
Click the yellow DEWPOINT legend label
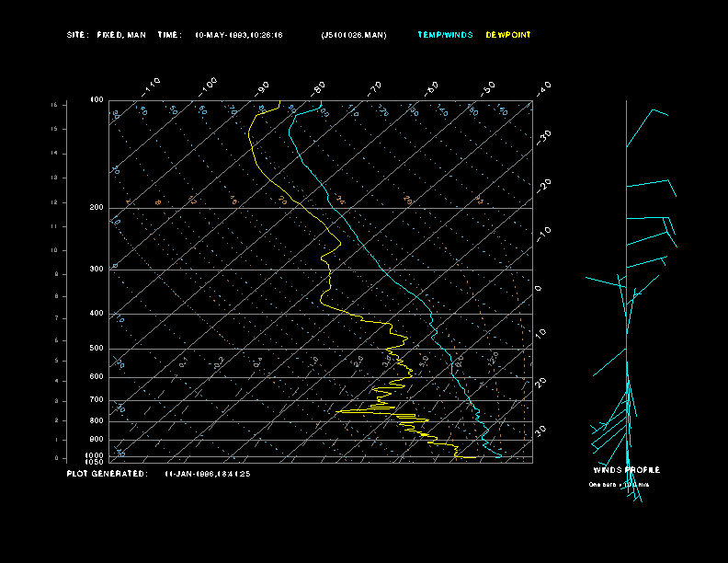508,35
